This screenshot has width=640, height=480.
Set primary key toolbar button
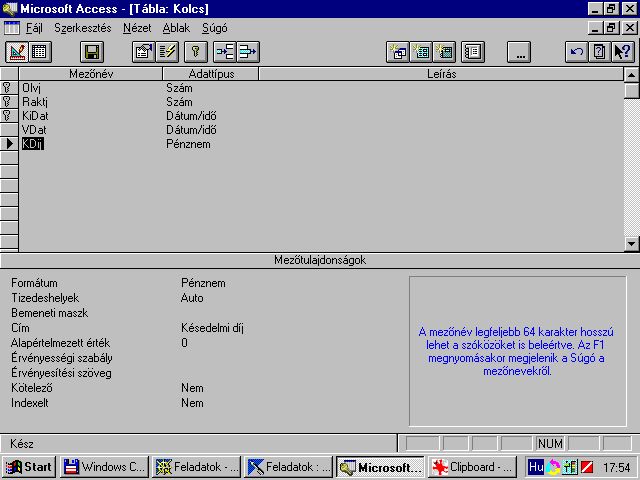pos(196,52)
